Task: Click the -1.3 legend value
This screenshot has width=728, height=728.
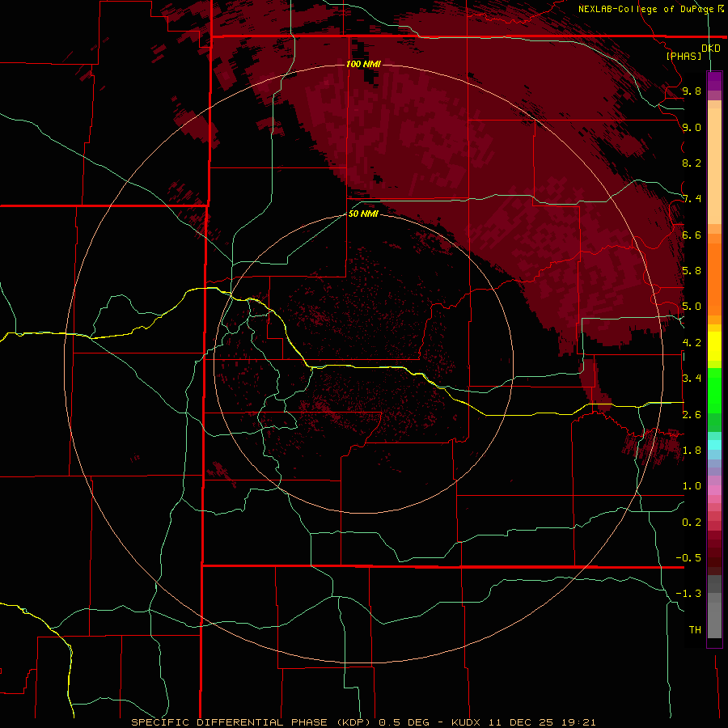Action: pyautogui.click(x=688, y=594)
